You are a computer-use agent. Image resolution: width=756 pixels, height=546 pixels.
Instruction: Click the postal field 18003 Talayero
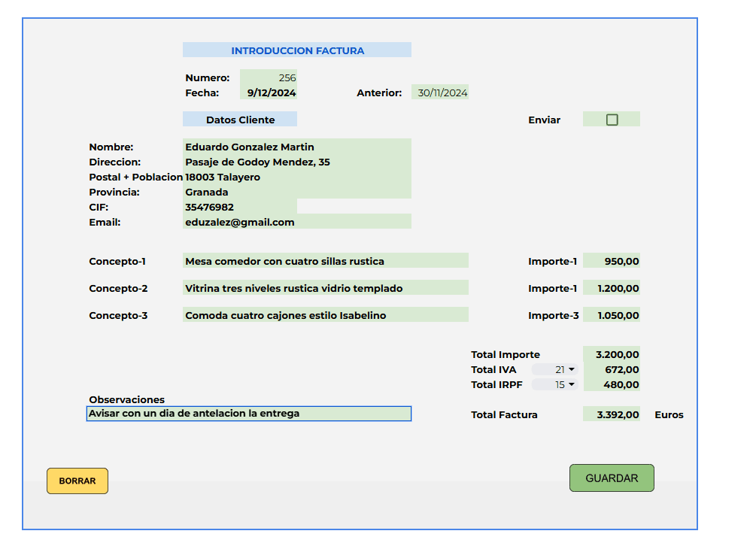(x=297, y=177)
